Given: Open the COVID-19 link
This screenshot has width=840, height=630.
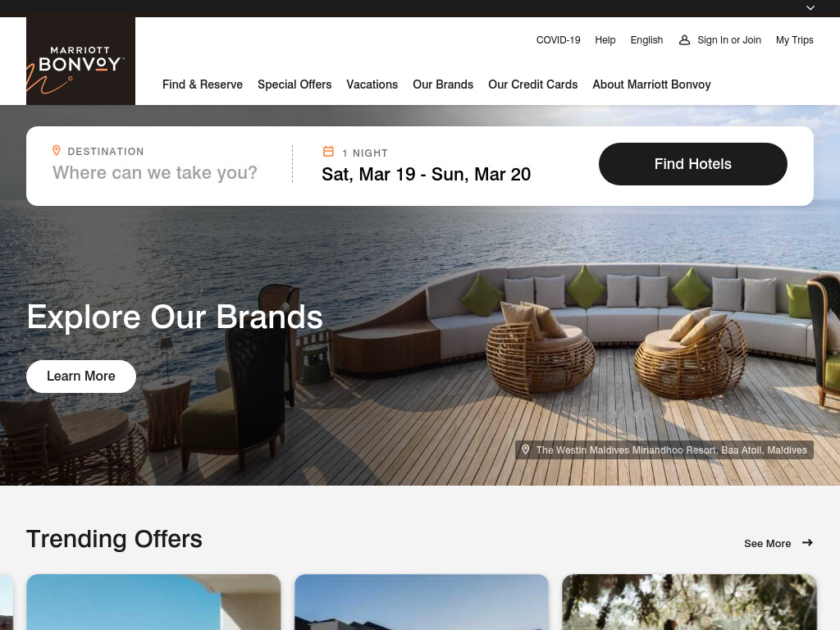Looking at the screenshot, I should coord(558,40).
